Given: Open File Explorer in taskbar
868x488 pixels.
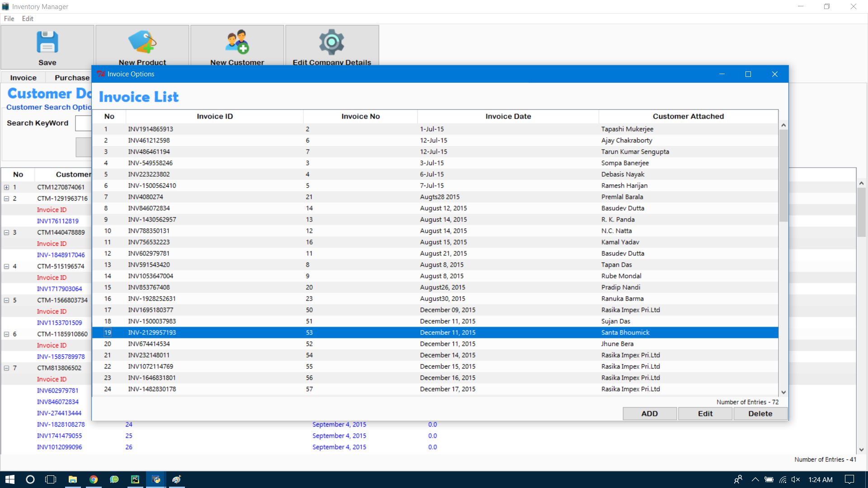Looking at the screenshot, I should point(73,479).
